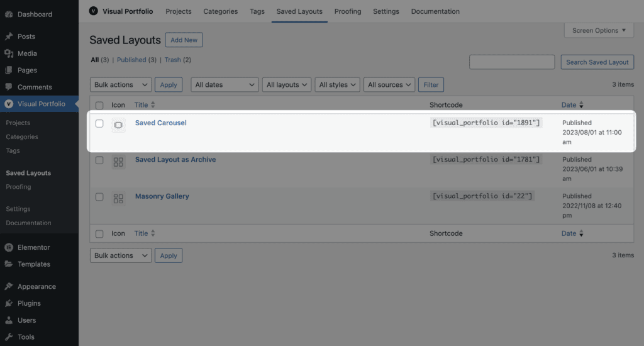Screen dimensions: 644x346
Task: Open the All dates dropdown
Action: 225,85
